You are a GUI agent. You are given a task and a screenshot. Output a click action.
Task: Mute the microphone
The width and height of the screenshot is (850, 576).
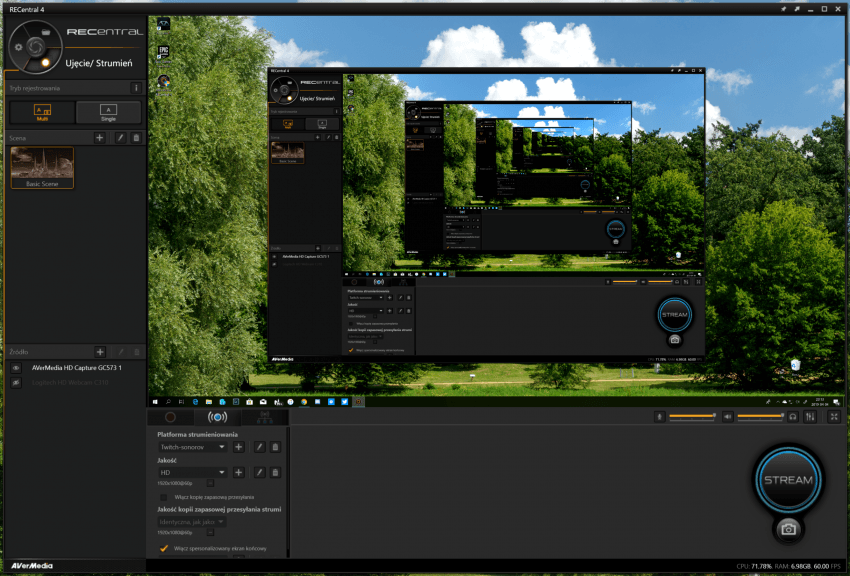coord(659,416)
